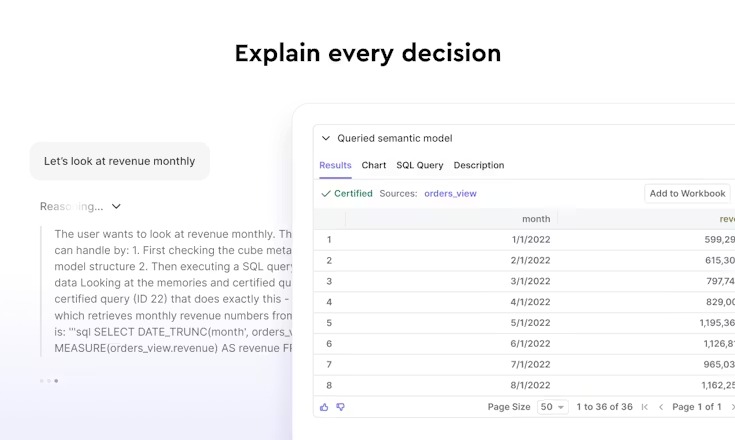Image resolution: width=735 pixels, height=440 pixels.
Task: Open the Page Size 50 dropdown
Action: pos(553,407)
